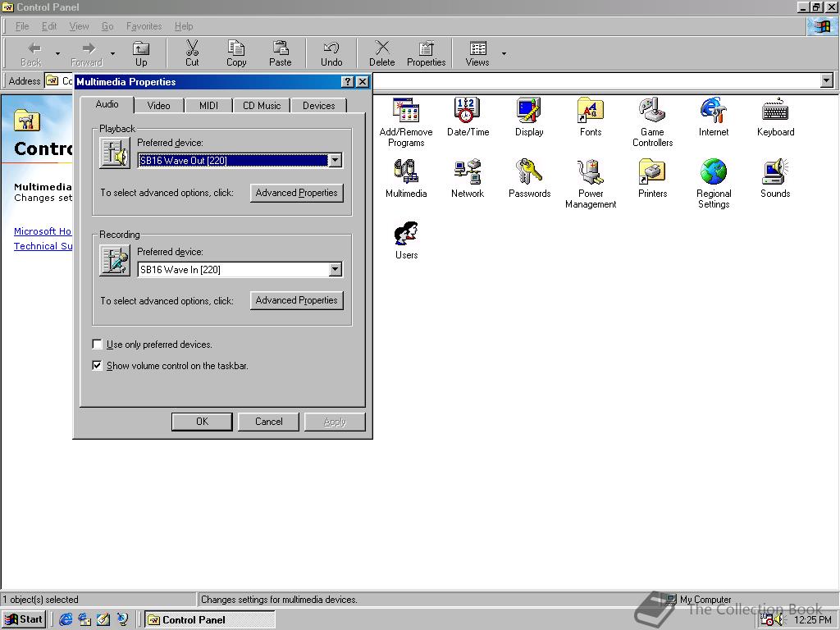The image size is (840, 630).
Task: Open the Display settings icon
Action: point(529,116)
